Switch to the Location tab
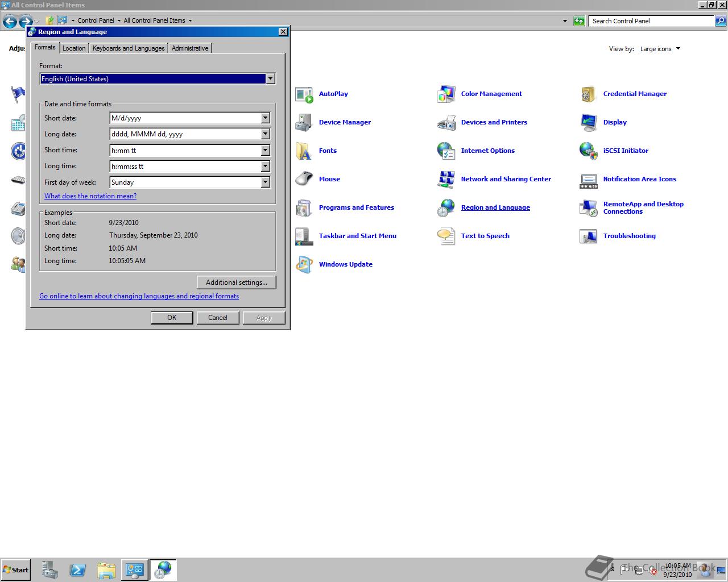Screen dimensions: 728x582 click(x=74, y=48)
